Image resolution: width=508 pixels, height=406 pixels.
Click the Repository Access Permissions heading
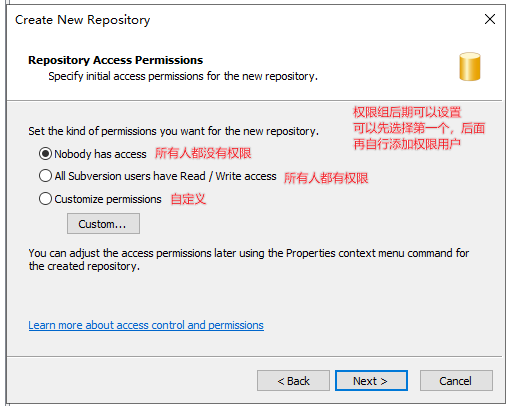point(116,60)
